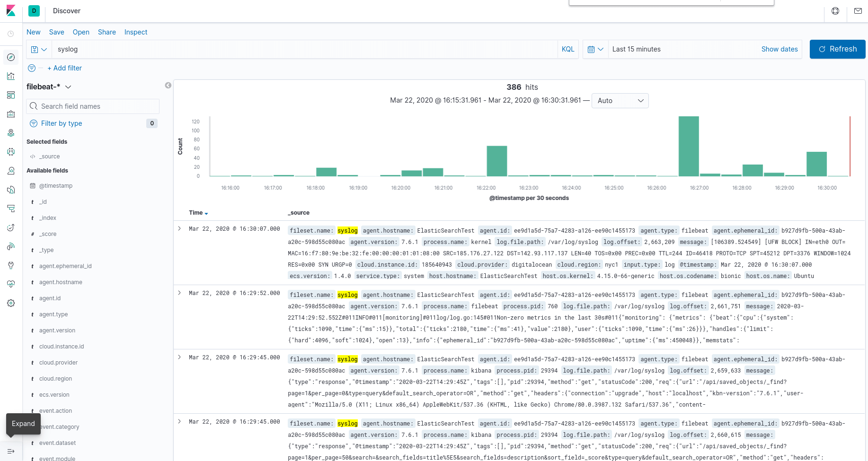Select the agent.hostname field
The width and height of the screenshot is (868, 461).
pyautogui.click(x=61, y=282)
